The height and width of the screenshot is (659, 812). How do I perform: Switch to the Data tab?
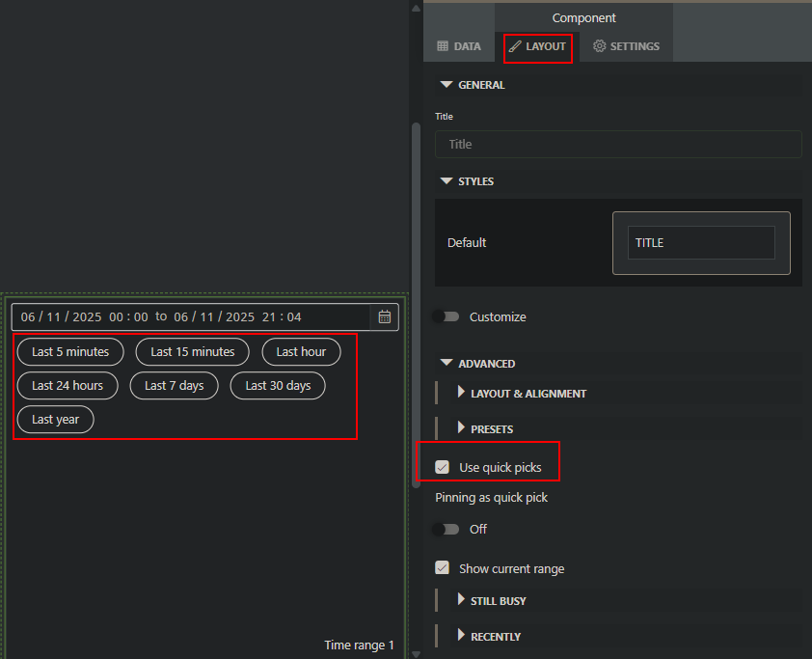click(459, 46)
